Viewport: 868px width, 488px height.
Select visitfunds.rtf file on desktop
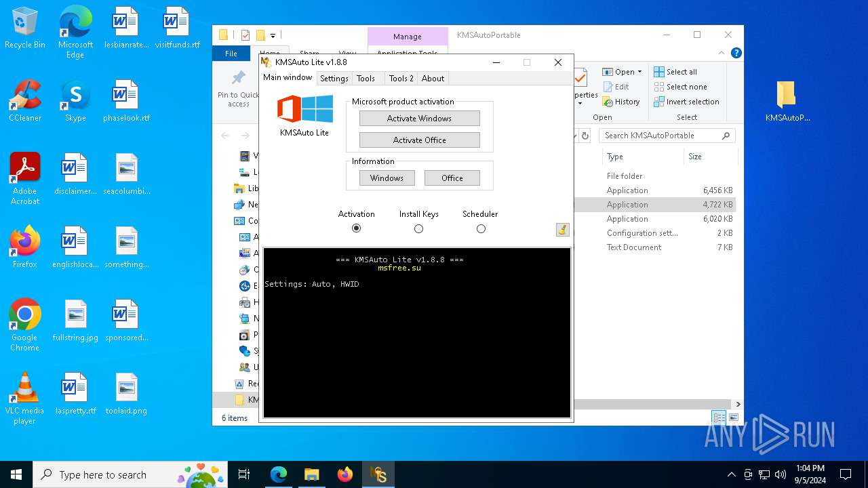(x=177, y=28)
